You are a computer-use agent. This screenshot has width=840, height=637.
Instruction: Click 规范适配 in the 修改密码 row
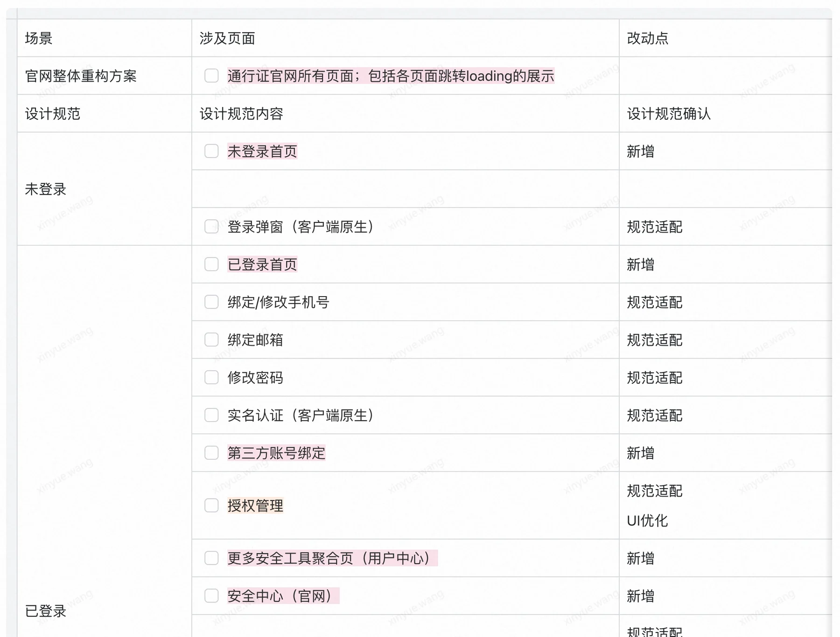[654, 378]
